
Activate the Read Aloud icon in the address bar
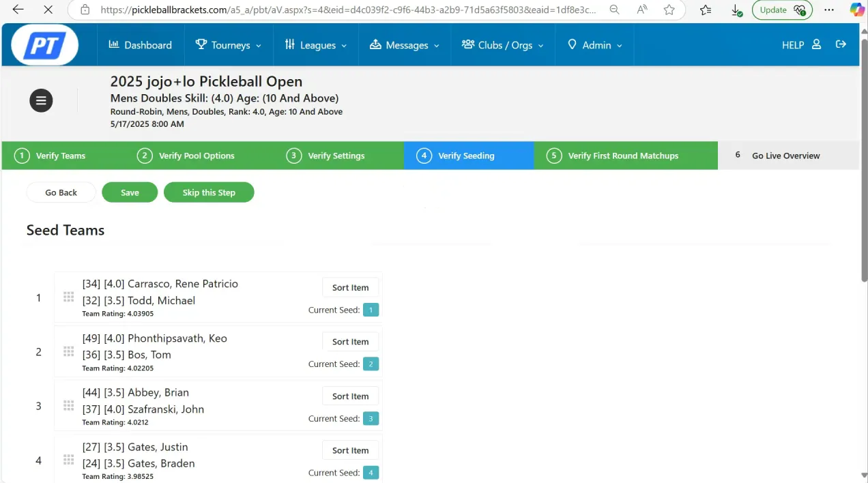[642, 10]
